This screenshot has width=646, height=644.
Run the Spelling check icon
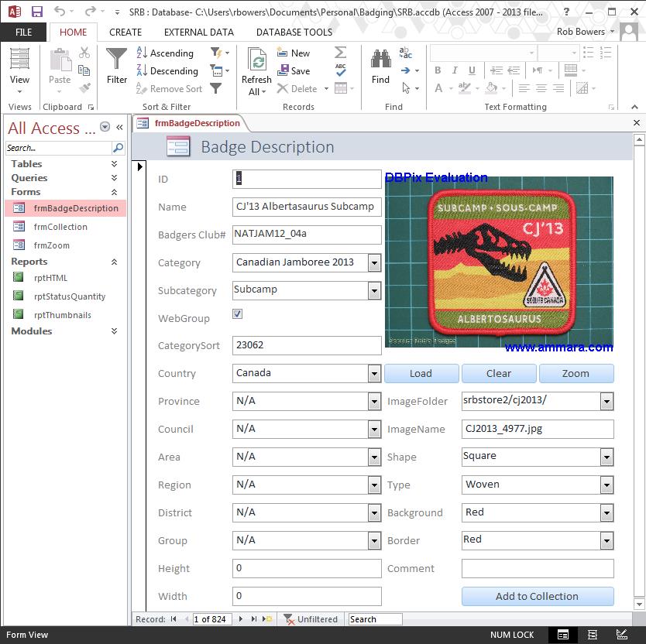340,70
